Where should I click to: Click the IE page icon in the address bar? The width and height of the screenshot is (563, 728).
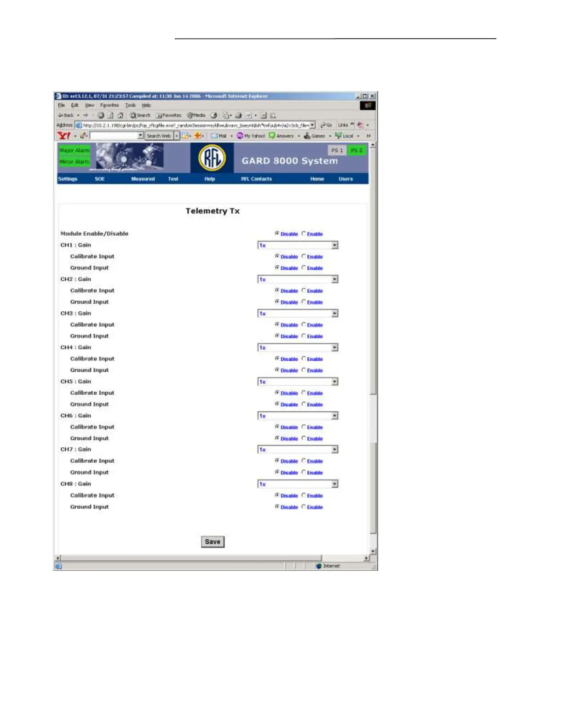[79, 125]
